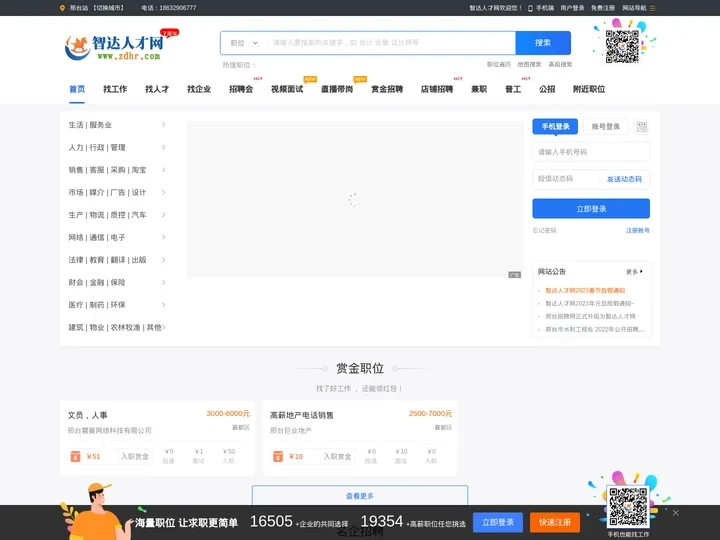This screenshot has height=540, width=720.
Task: Open the 找企业 navigation item
Action: click(199, 89)
